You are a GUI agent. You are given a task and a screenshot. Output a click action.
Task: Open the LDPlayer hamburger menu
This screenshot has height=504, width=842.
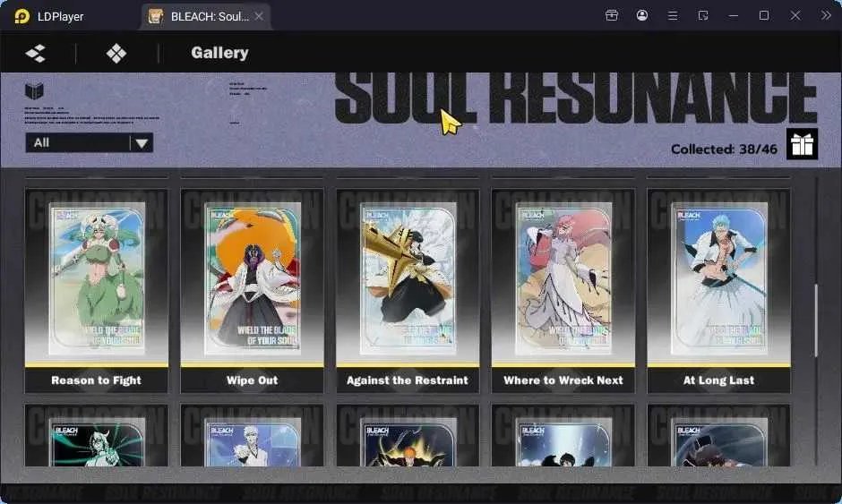click(x=673, y=15)
